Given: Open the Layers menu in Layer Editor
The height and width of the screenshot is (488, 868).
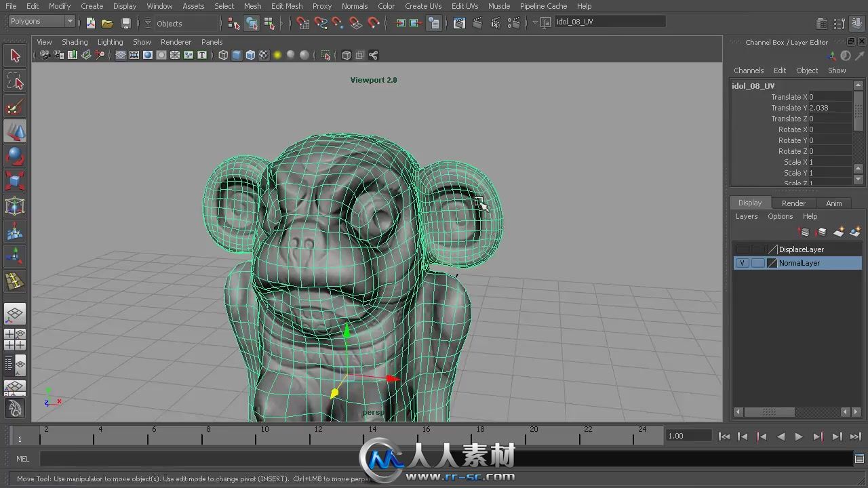Looking at the screenshot, I should [x=747, y=216].
